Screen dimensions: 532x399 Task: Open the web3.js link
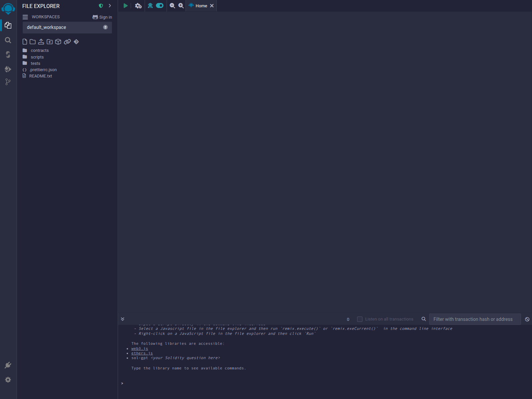(x=140, y=348)
